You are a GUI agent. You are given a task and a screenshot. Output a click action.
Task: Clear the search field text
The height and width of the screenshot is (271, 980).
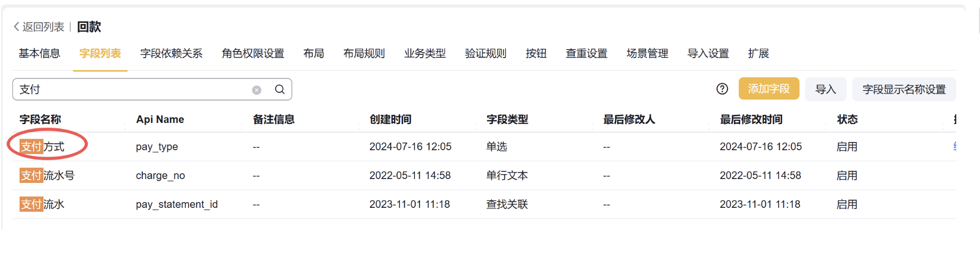(x=256, y=90)
